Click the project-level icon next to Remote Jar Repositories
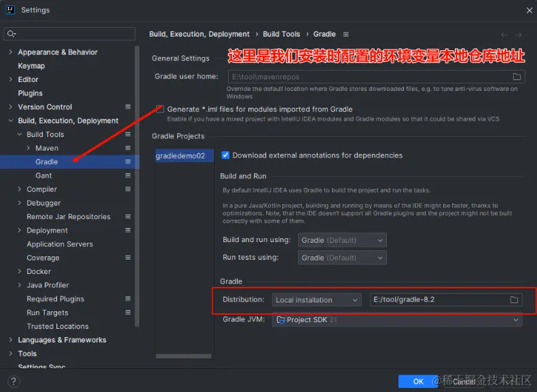 tap(128, 216)
